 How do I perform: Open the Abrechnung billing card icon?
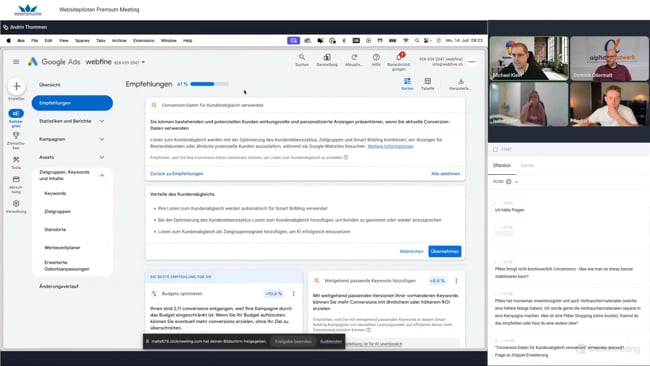pyautogui.click(x=16, y=179)
